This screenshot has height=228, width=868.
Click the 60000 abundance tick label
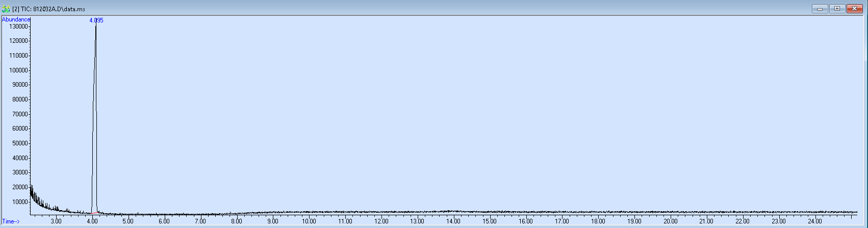click(x=20, y=129)
